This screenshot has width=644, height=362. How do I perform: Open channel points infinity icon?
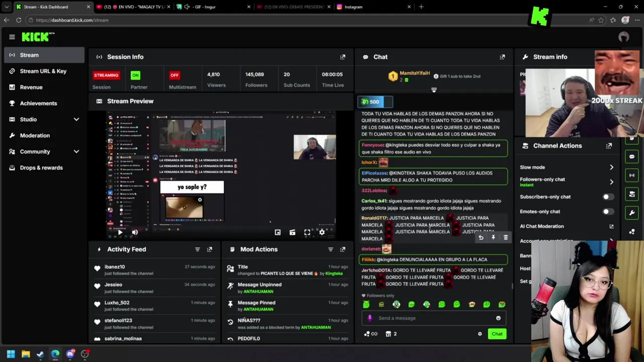(x=371, y=334)
